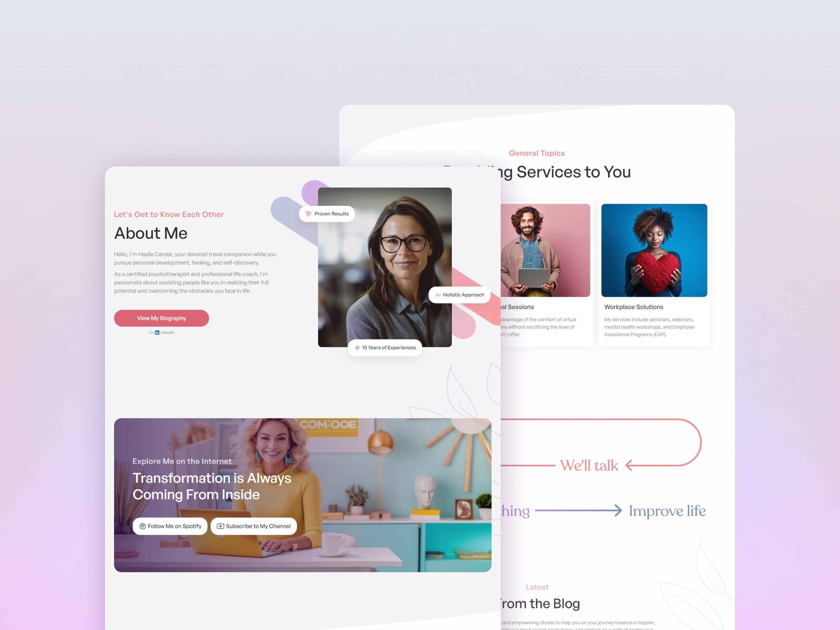Click 'View My Biography' button
This screenshot has height=630, width=840.
coord(161,318)
